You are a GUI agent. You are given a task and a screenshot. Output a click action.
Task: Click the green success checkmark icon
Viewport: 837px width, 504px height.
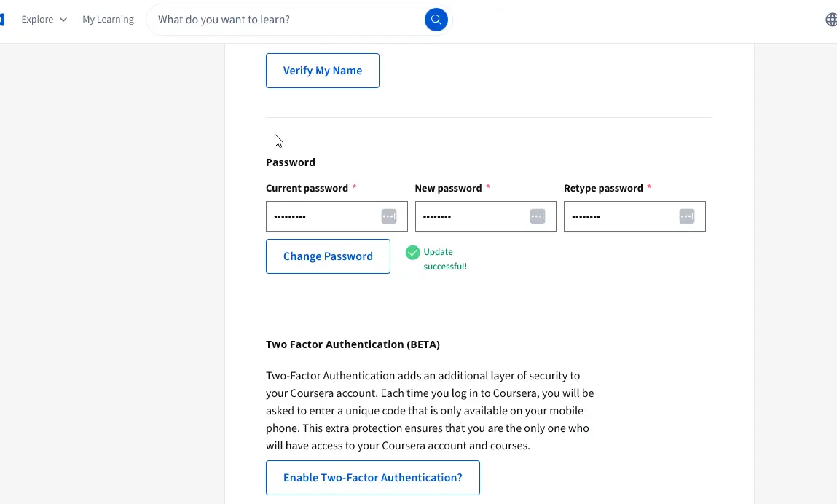click(412, 253)
